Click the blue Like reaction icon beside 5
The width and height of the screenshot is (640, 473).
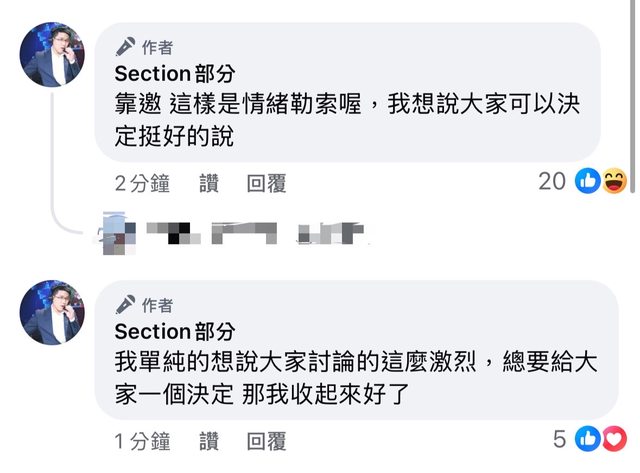pyautogui.click(x=588, y=439)
